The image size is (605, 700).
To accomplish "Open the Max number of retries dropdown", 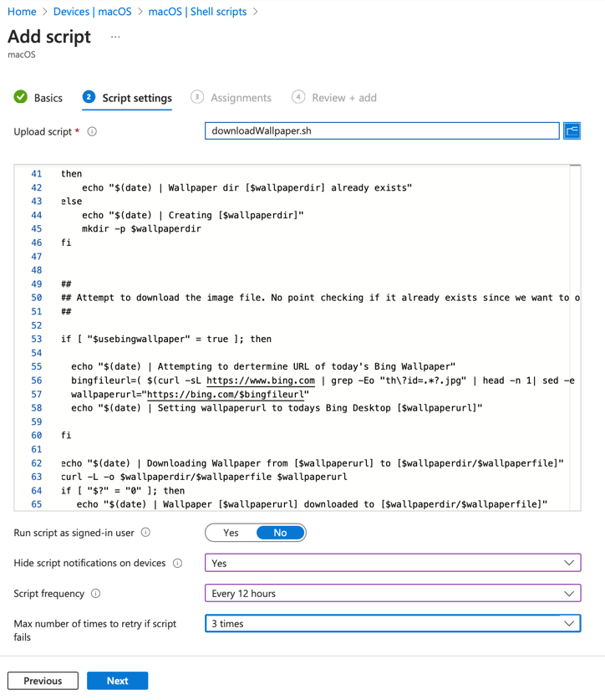I will click(393, 624).
